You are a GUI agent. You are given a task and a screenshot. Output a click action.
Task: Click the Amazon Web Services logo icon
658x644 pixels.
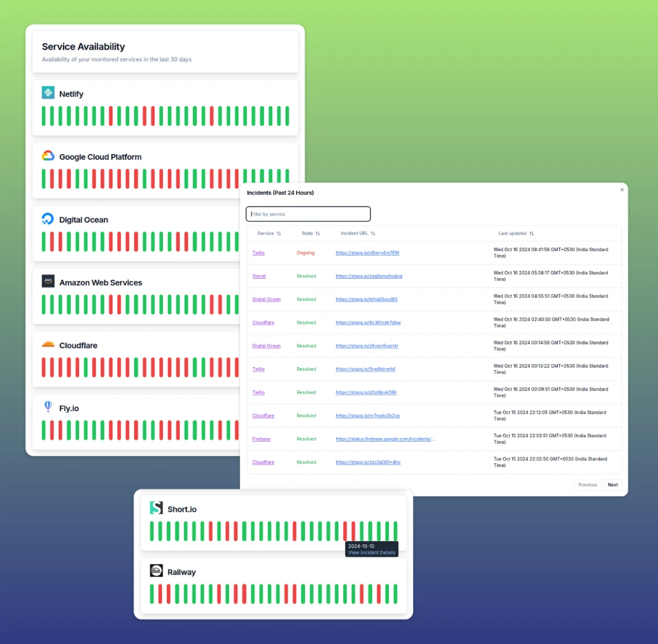[48, 281]
